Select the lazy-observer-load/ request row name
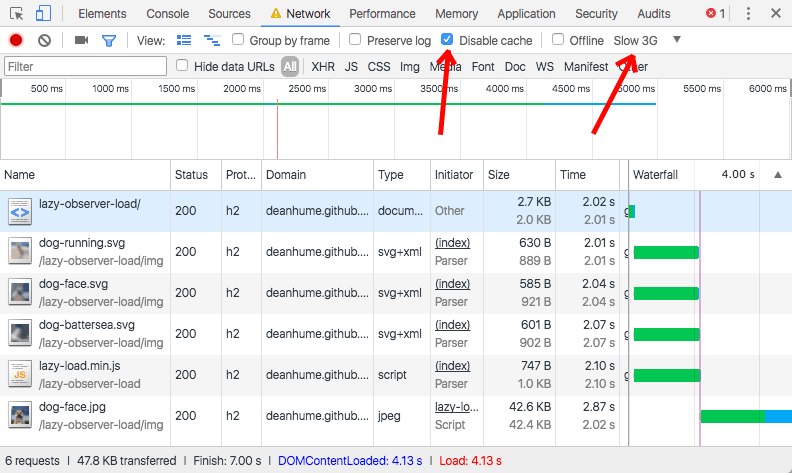The image size is (792, 473). click(x=90, y=204)
